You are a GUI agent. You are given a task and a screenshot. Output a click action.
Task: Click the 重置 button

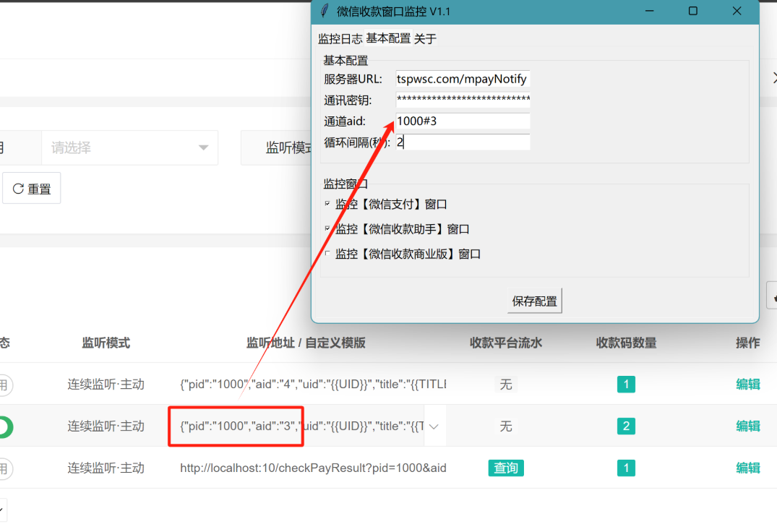coord(32,189)
